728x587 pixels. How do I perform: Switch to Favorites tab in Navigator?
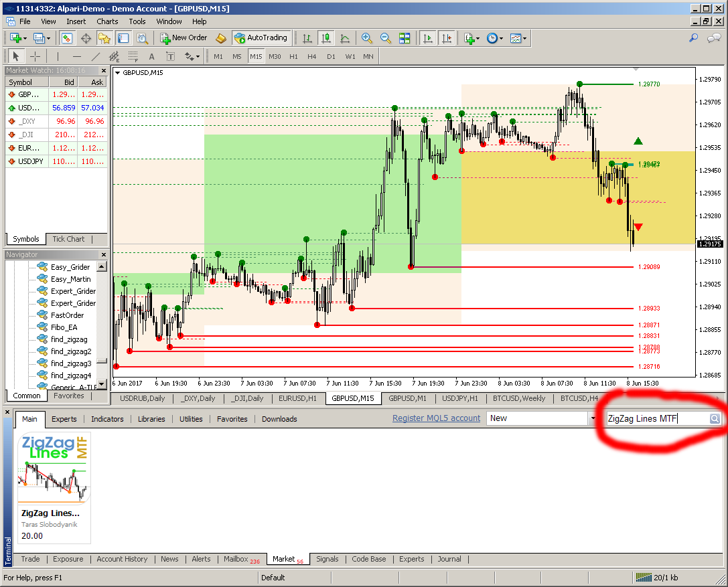(x=69, y=396)
